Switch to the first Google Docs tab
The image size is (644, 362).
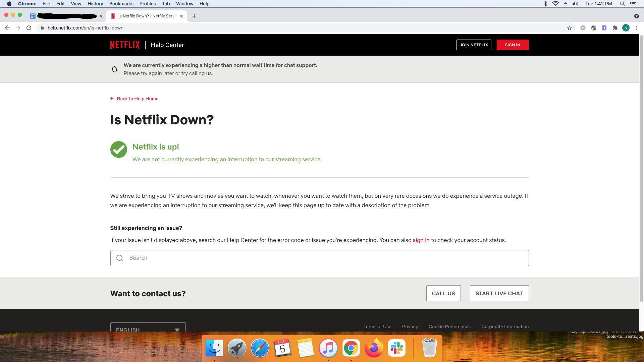pyautogui.click(x=66, y=16)
